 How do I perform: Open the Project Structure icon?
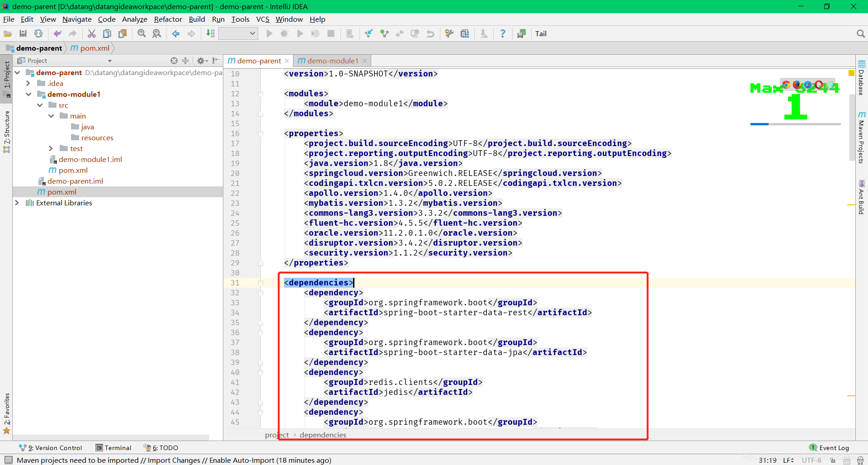coord(465,33)
